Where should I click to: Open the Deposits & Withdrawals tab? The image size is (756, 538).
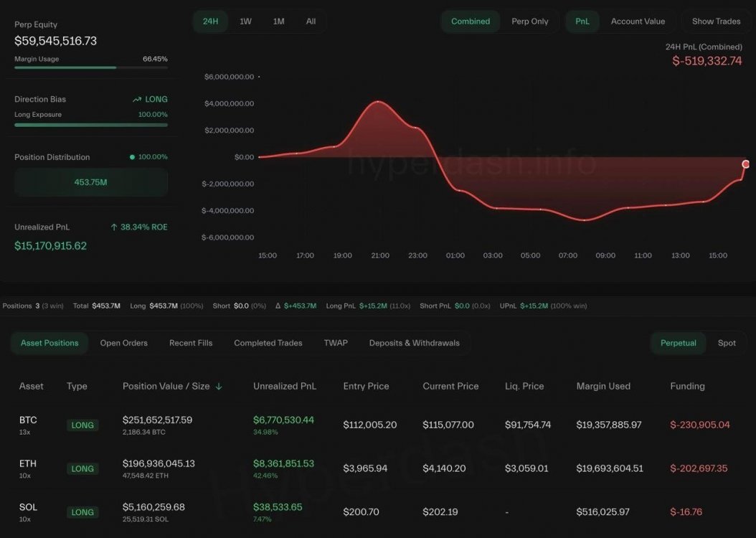414,344
